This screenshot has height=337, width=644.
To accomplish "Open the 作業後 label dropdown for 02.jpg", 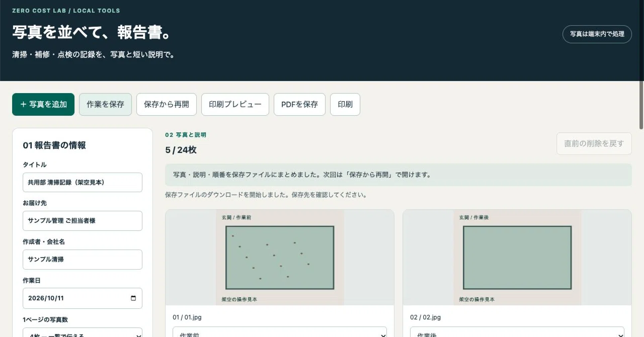I will [x=517, y=332].
